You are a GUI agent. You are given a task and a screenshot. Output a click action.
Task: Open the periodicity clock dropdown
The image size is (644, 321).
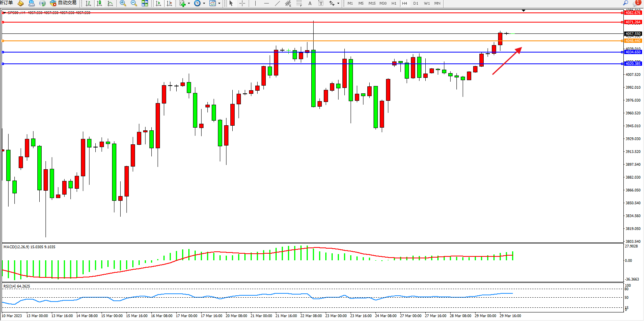204,4
